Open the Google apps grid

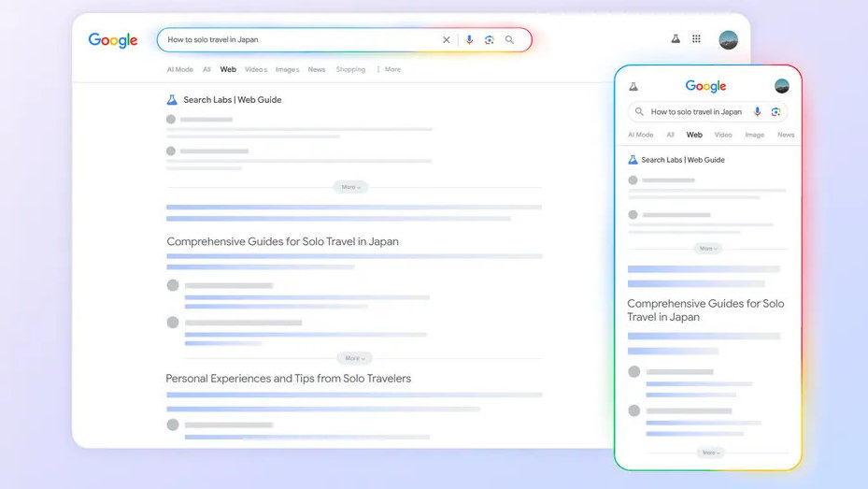click(x=696, y=39)
